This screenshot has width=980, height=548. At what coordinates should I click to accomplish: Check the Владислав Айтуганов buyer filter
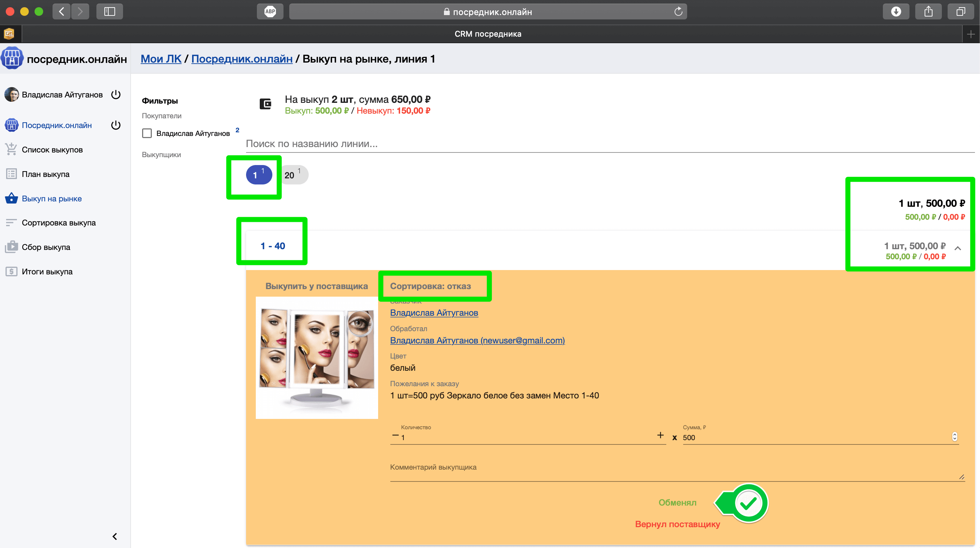click(147, 133)
